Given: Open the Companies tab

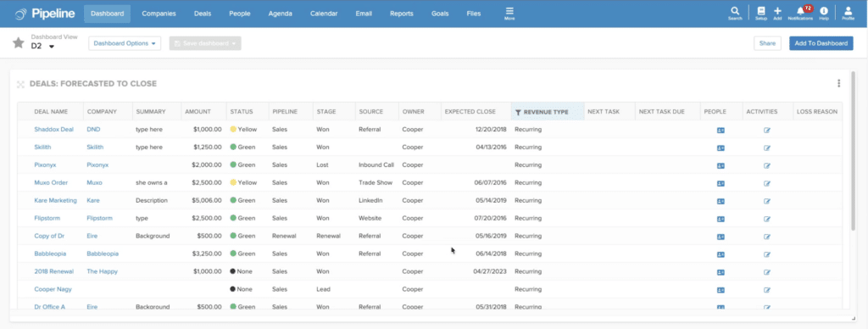Looking at the screenshot, I should click(159, 14).
